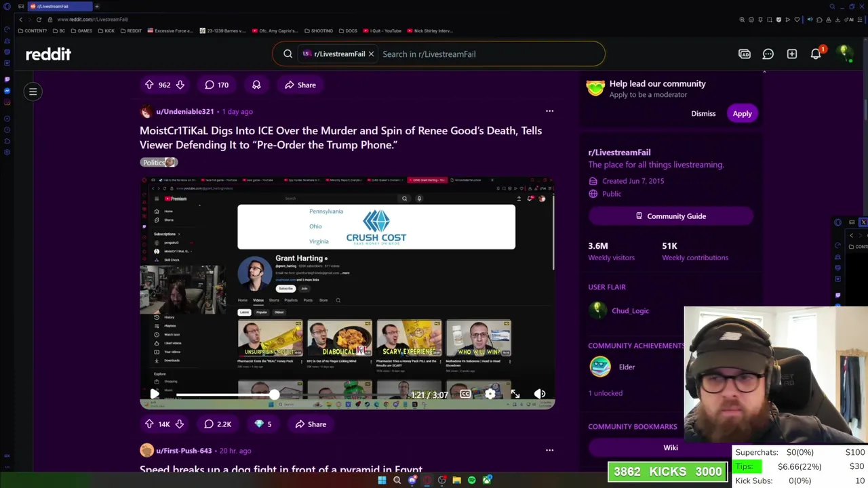The width and height of the screenshot is (868, 488).
Task: Open options menu for u/First-Push-643's post
Action: pos(549,450)
